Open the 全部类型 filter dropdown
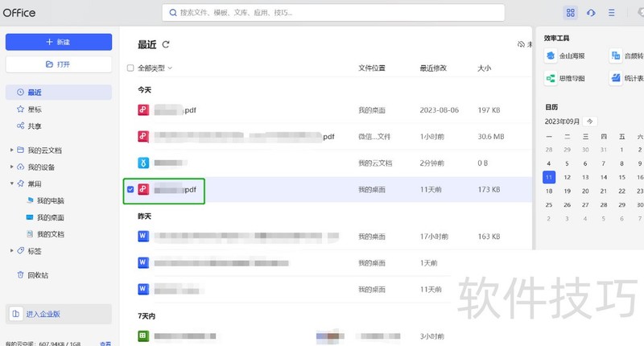644x346 pixels. tap(155, 68)
